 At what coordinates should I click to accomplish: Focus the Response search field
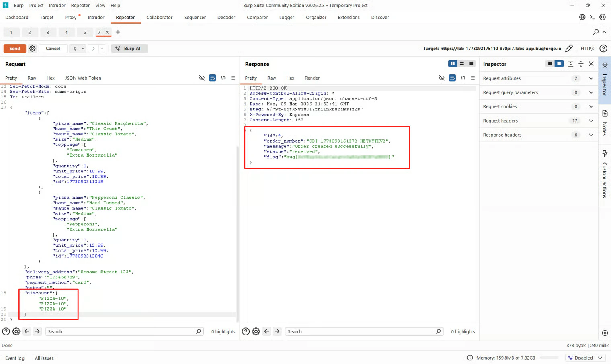click(364, 331)
